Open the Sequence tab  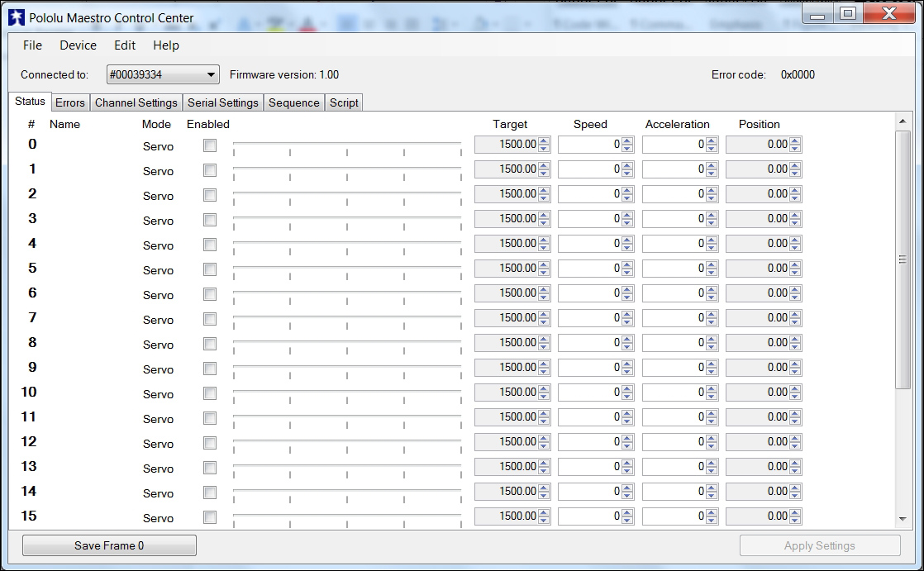click(294, 102)
